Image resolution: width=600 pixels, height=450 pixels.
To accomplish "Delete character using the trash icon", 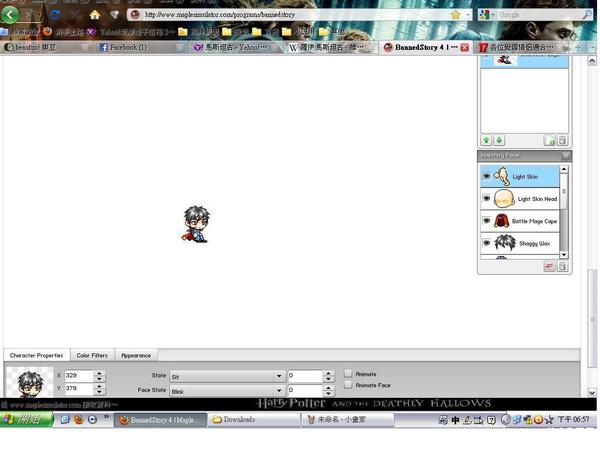I will pyautogui.click(x=562, y=141).
